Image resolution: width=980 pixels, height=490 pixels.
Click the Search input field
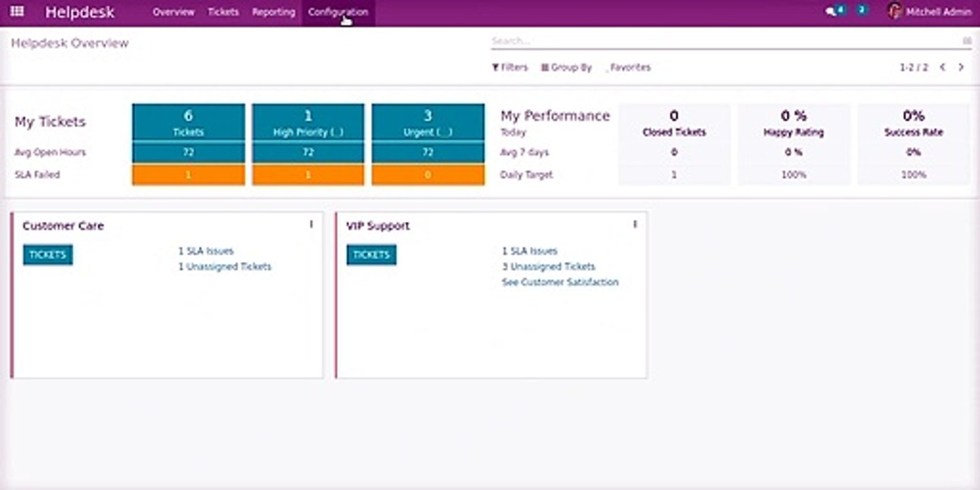(725, 41)
